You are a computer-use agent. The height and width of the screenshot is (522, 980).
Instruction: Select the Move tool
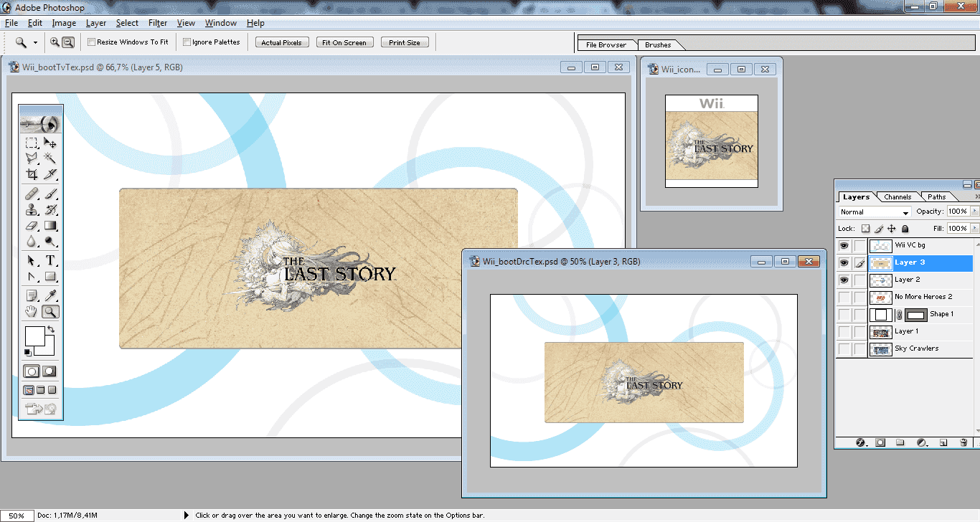click(x=50, y=143)
